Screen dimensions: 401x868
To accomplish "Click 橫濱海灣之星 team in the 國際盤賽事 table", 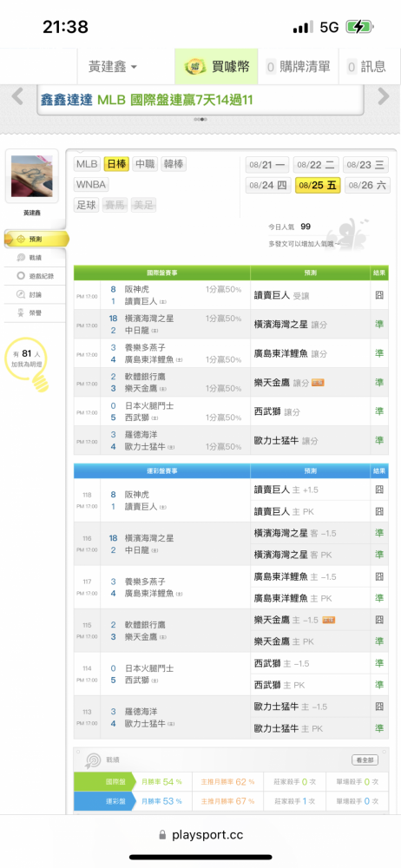I will (x=149, y=319).
